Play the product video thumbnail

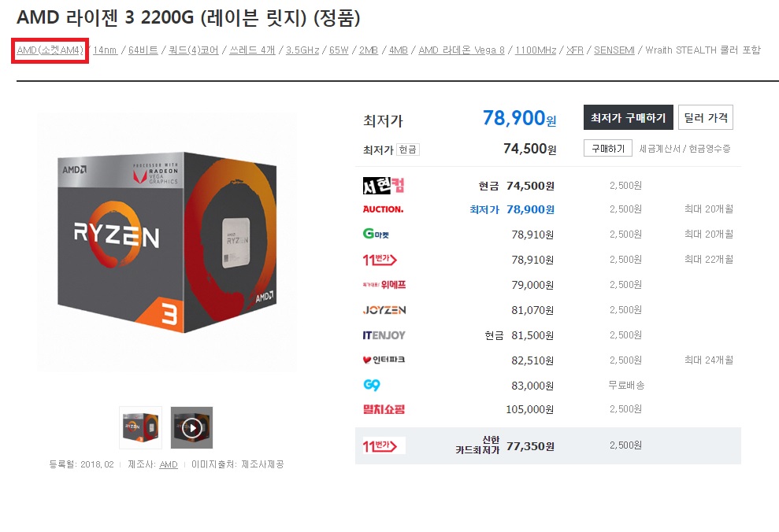click(x=191, y=428)
